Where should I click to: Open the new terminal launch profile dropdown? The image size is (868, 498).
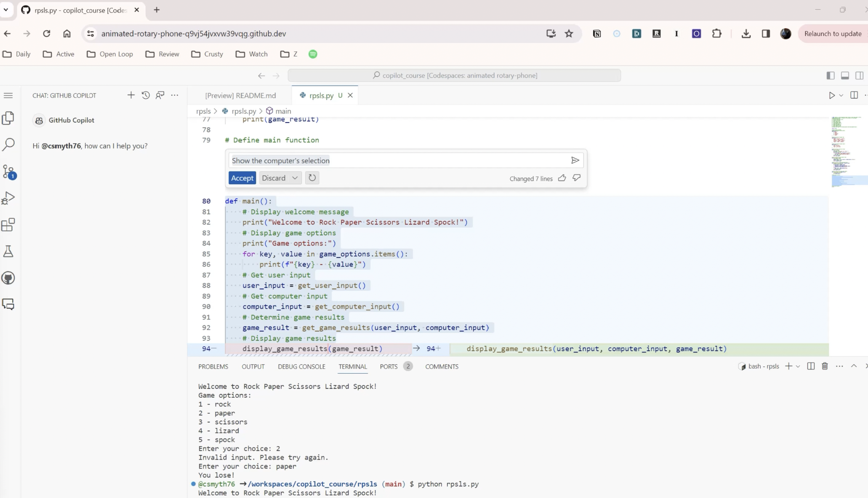tap(798, 367)
